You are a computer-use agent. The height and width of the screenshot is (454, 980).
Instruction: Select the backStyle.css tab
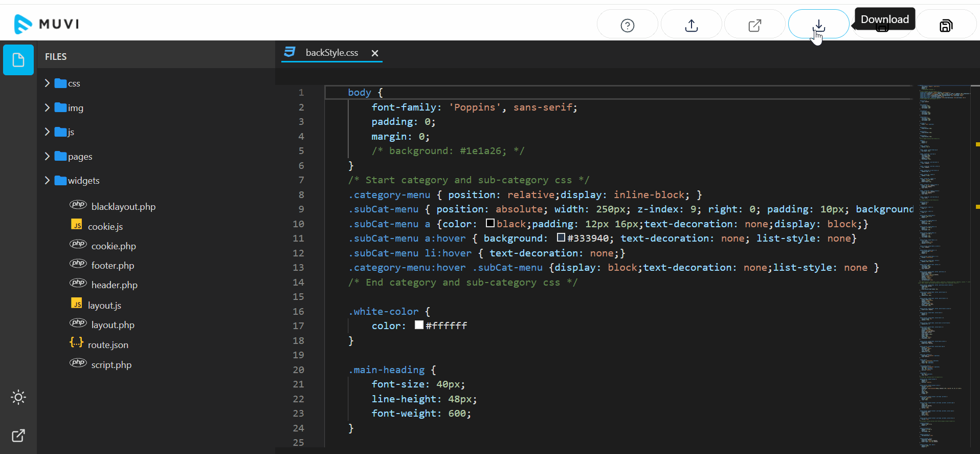(x=331, y=53)
